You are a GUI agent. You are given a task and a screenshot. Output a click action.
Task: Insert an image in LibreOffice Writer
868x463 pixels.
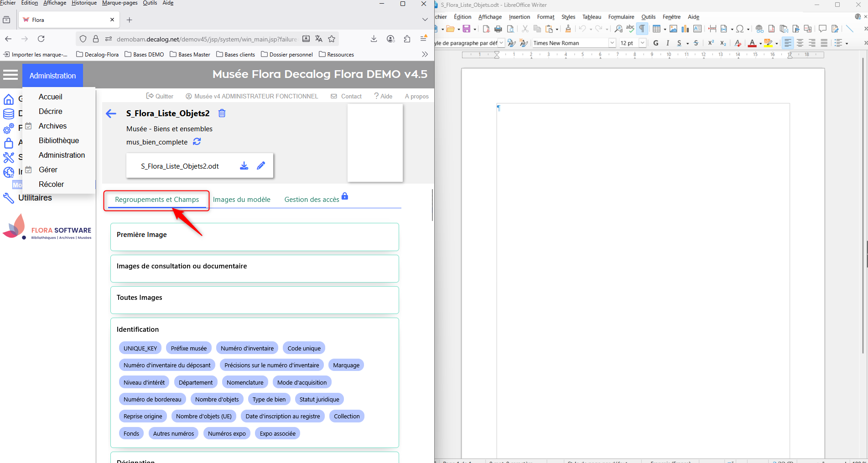(x=673, y=29)
